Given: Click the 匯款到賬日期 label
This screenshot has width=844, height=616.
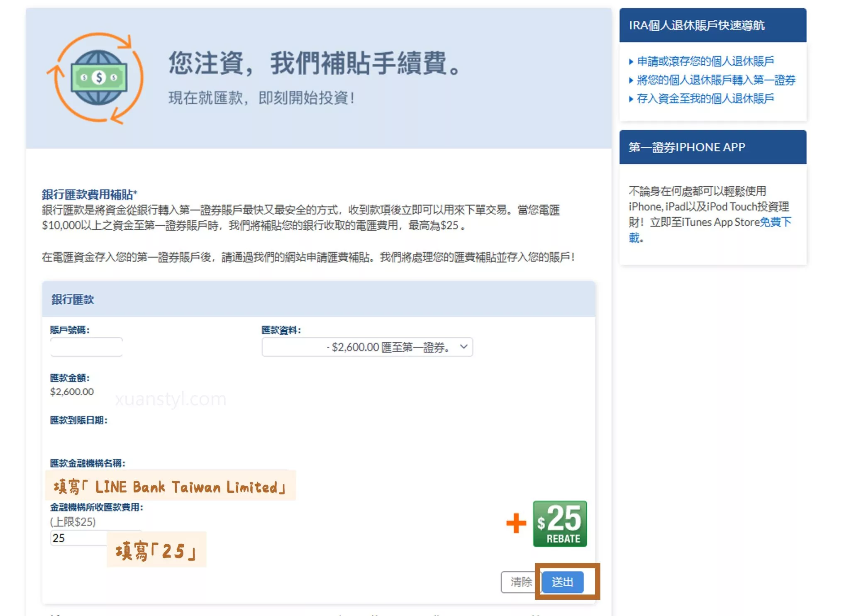Looking at the screenshot, I should click(x=78, y=420).
